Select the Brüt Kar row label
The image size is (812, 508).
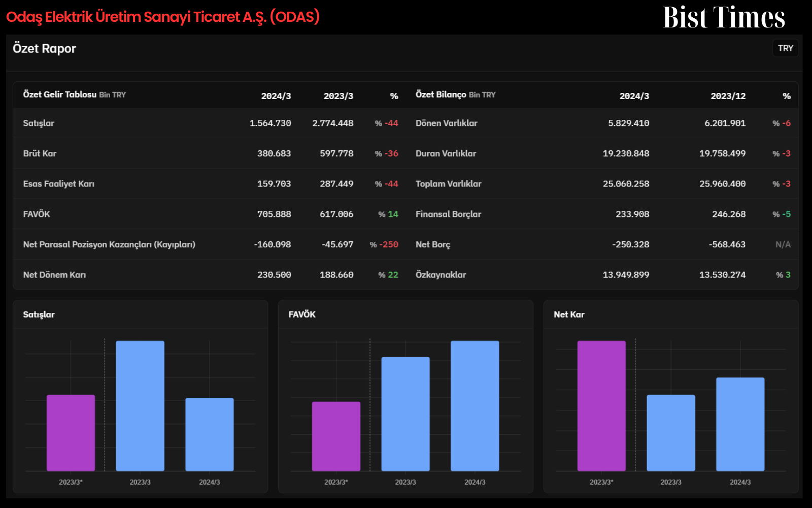pyautogui.click(x=40, y=153)
